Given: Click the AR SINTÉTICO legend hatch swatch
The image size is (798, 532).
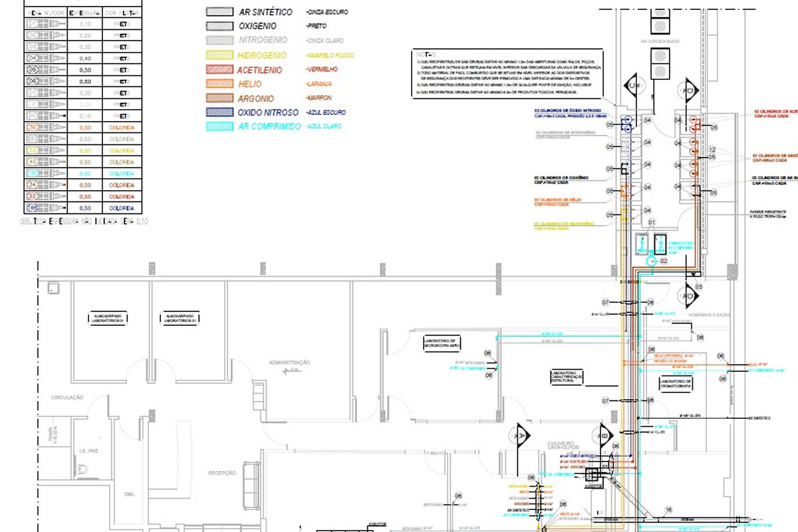Looking at the screenshot, I should tap(218, 12).
